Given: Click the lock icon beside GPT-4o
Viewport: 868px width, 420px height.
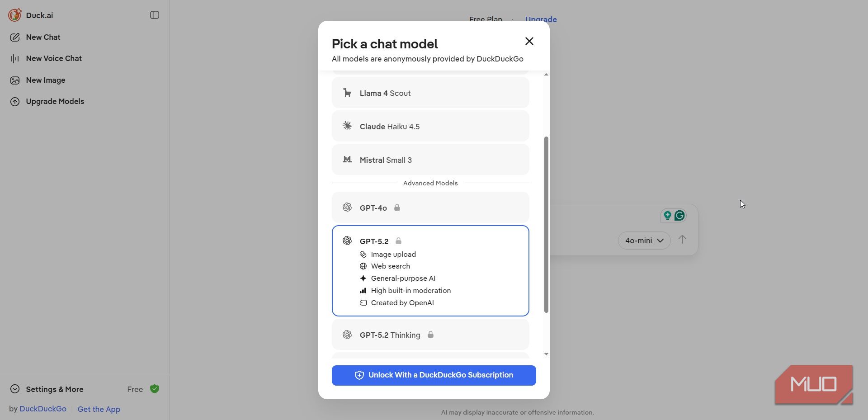Looking at the screenshot, I should pos(397,208).
